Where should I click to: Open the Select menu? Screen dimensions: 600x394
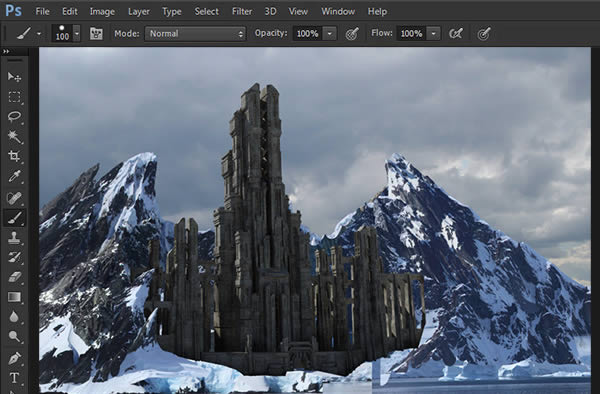(207, 11)
